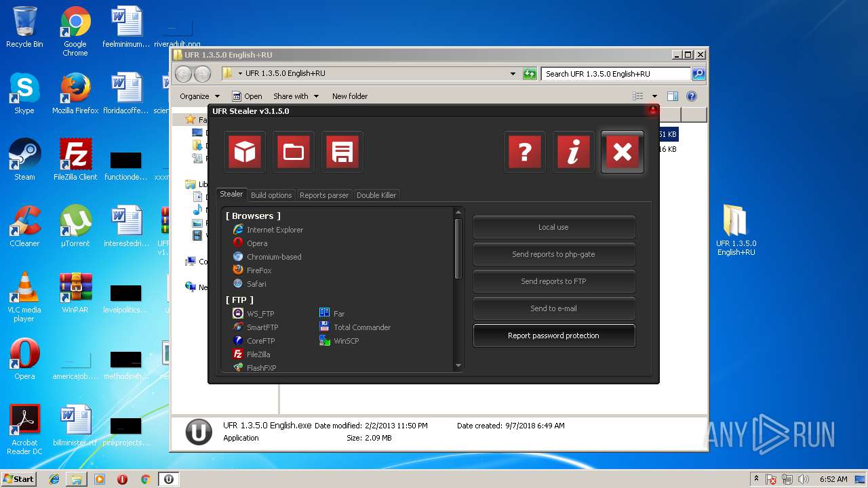Select the Total Commander entry
The width and height of the screenshot is (868, 488).
tap(355, 327)
